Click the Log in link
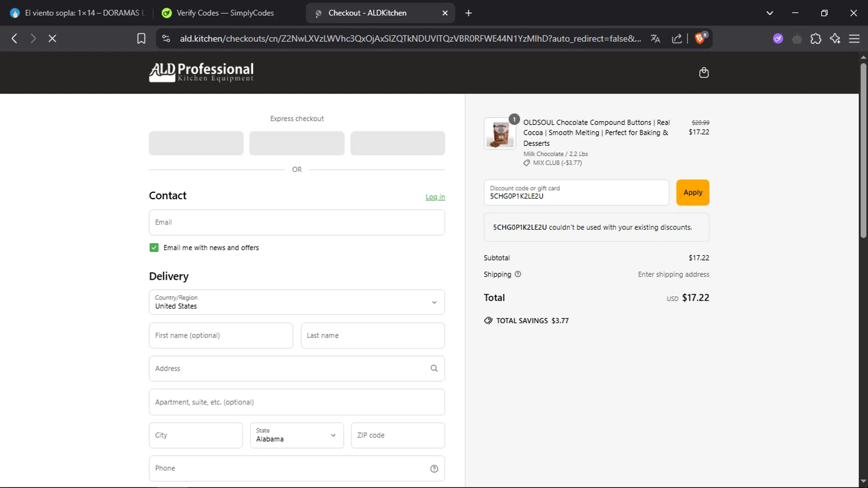The image size is (868, 488). tap(435, 197)
